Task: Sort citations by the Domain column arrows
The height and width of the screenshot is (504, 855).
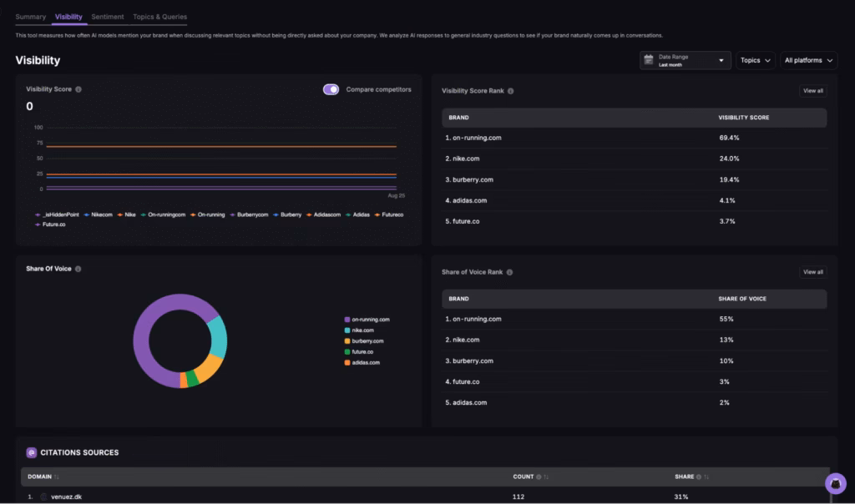Action: [x=57, y=476]
